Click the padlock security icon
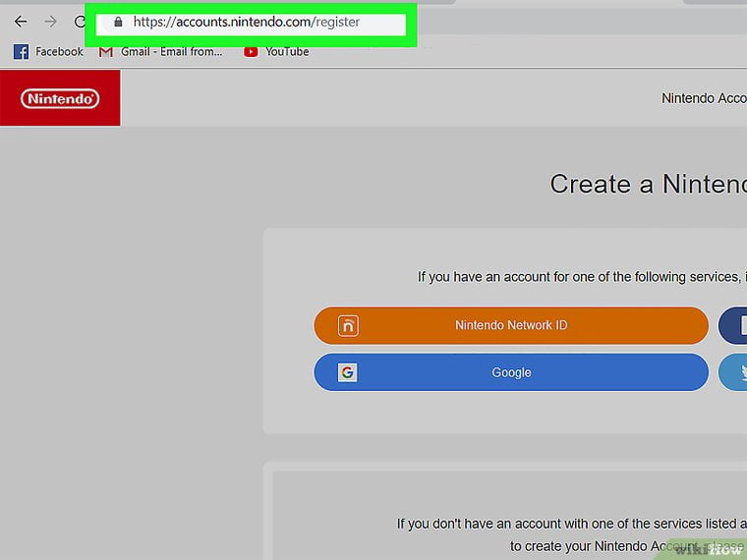This screenshot has height=560, width=747. pos(118,22)
